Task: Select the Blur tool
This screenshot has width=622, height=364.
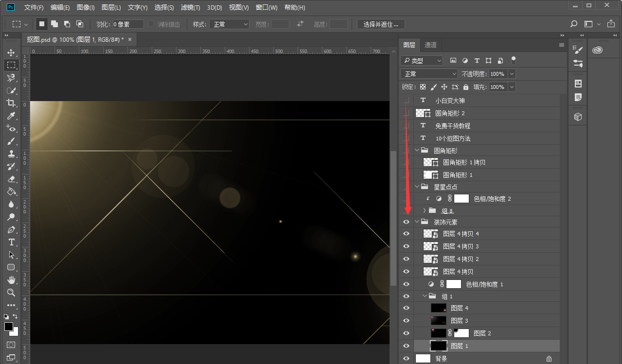Action: click(x=11, y=204)
